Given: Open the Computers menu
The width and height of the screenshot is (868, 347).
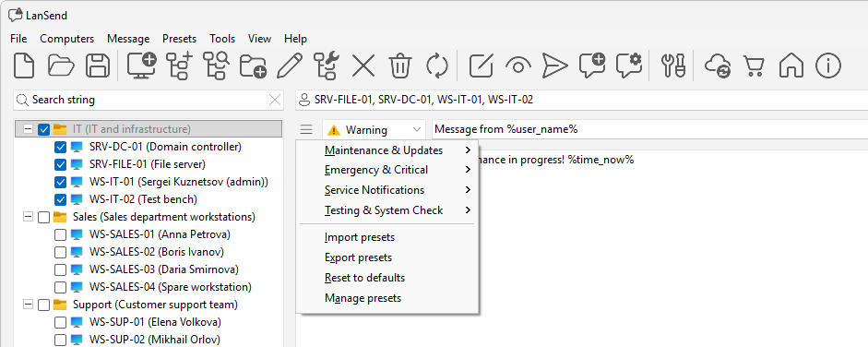Looking at the screenshot, I should [67, 39].
